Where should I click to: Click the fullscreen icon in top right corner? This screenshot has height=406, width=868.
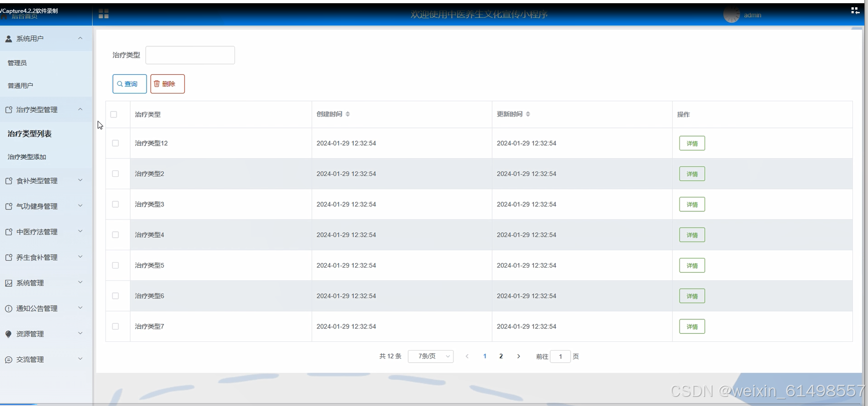[x=855, y=11]
